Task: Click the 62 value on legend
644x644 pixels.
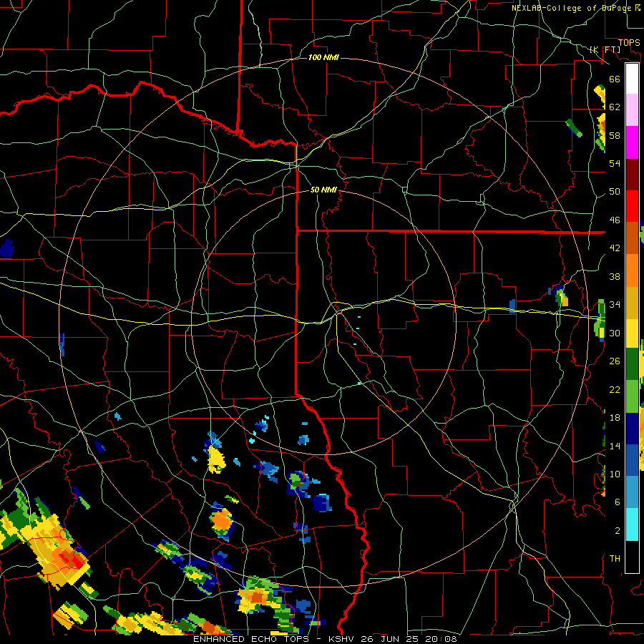Action: 615,107
